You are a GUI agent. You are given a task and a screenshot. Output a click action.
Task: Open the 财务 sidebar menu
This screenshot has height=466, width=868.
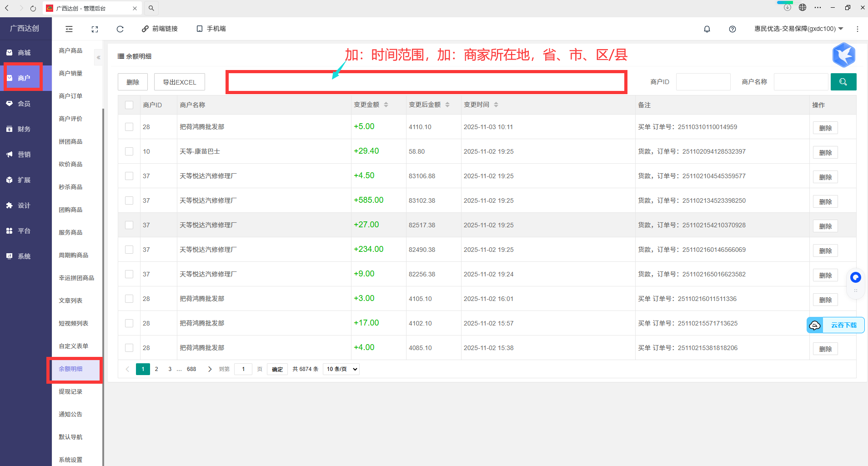24,129
